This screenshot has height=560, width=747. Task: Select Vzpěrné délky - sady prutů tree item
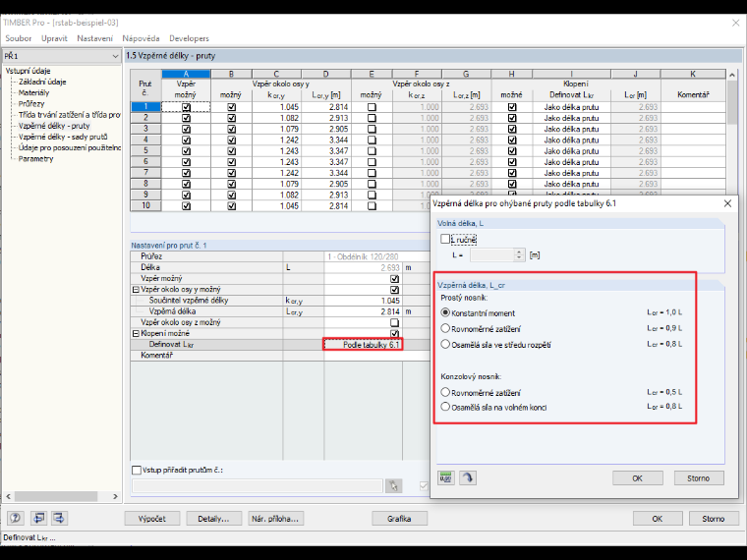pyautogui.click(x=63, y=137)
